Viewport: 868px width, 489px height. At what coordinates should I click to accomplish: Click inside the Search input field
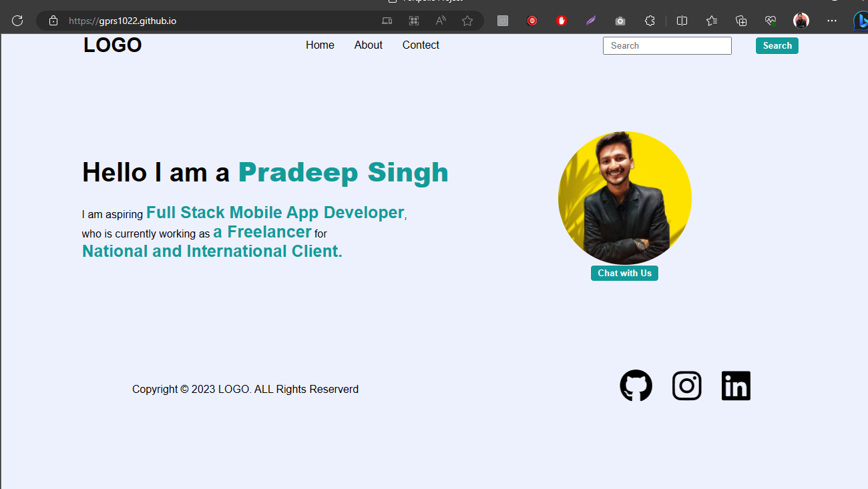666,45
